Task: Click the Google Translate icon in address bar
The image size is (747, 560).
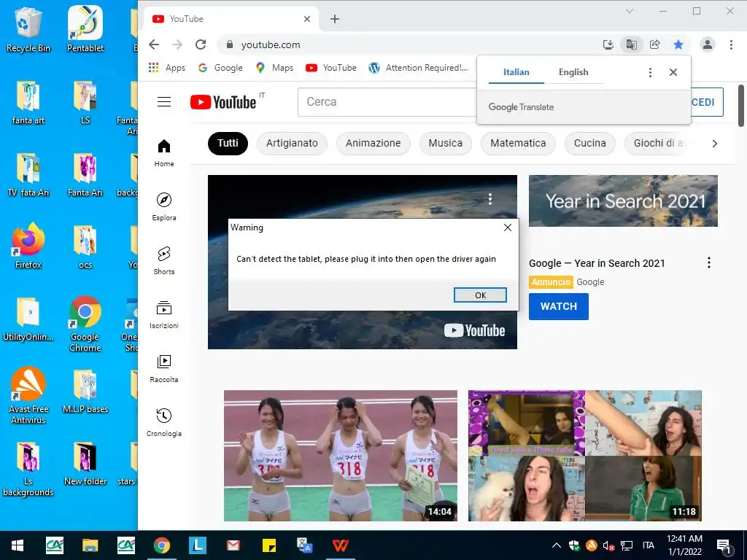Action: click(631, 44)
